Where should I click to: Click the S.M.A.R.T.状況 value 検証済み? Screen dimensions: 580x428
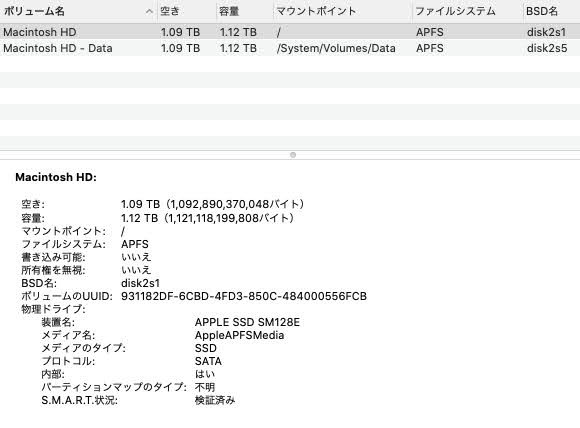[215, 400]
